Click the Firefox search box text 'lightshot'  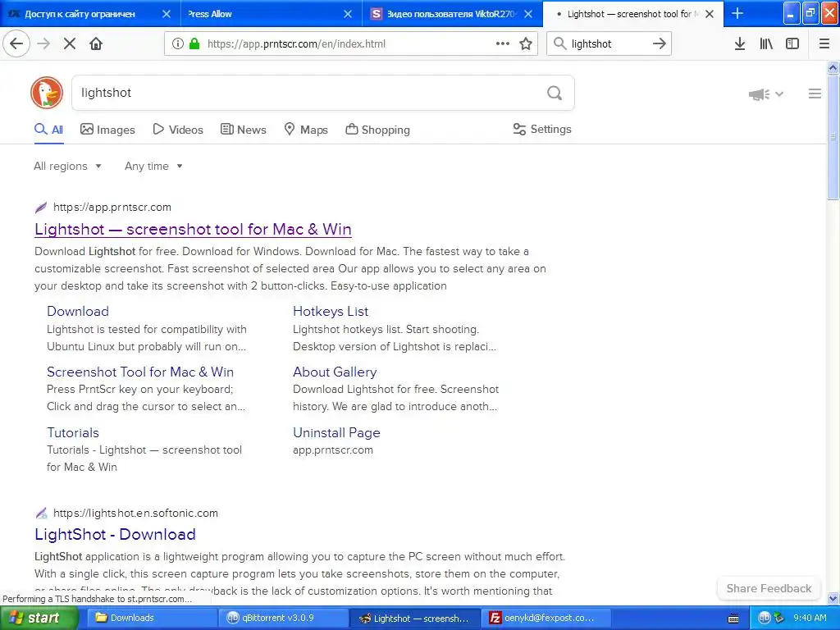click(591, 44)
